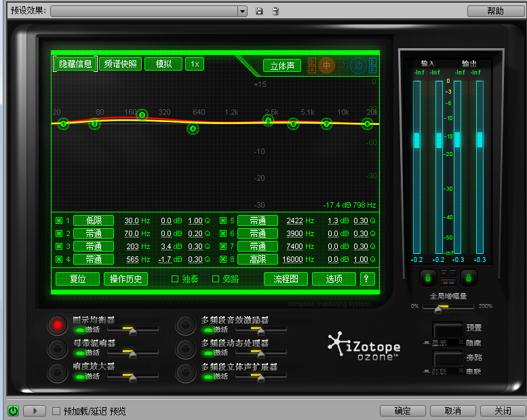Viewport: 527px width, 420px height.
Task: Click the ? help button in equalizer panel
Action: [367, 279]
